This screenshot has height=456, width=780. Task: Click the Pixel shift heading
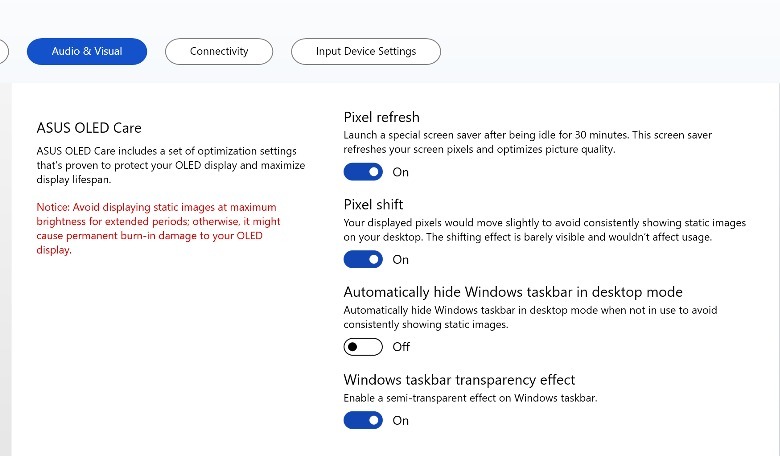pos(373,205)
